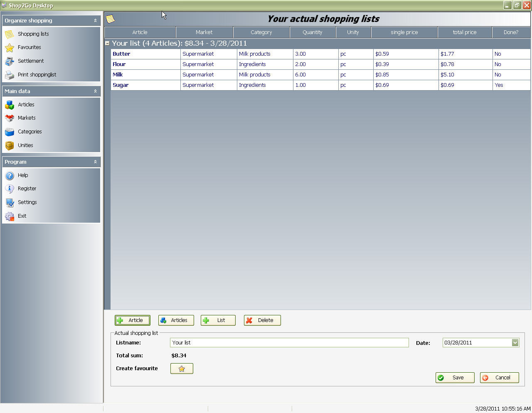Click the Articles colored cubes icon
The height and width of the screenshot is (413, 532).
tap(10, 105)
